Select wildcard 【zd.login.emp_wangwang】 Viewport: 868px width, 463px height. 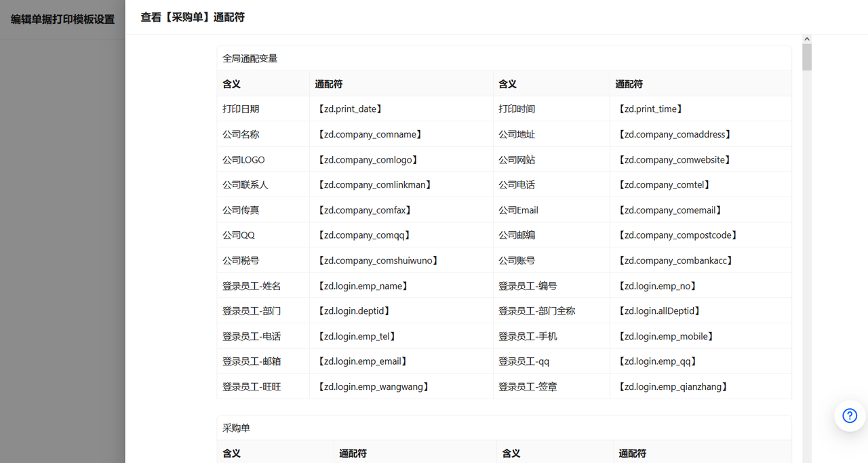pos(374,387)
